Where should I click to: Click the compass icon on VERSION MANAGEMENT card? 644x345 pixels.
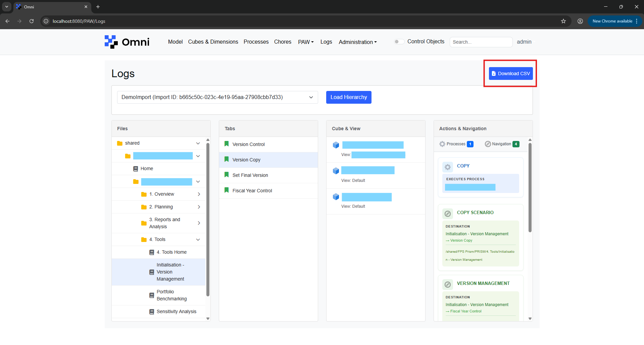click(x=448, y=285)
